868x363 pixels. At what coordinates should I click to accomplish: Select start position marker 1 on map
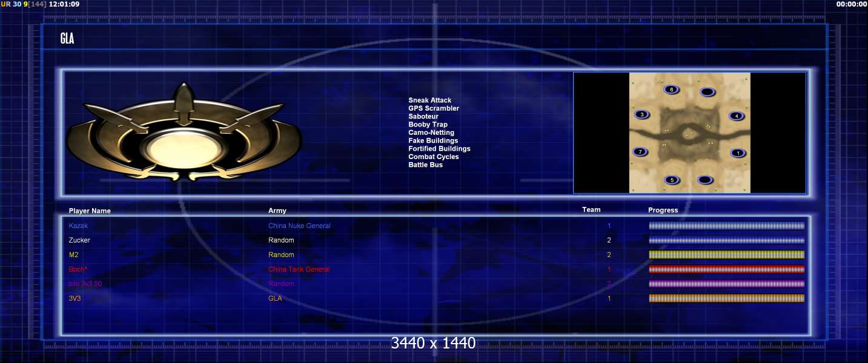pyautogui.click(x=738, y=153)
